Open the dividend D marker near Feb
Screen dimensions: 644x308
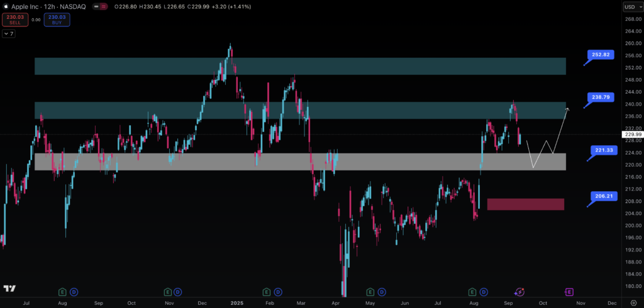pos(279,292)
